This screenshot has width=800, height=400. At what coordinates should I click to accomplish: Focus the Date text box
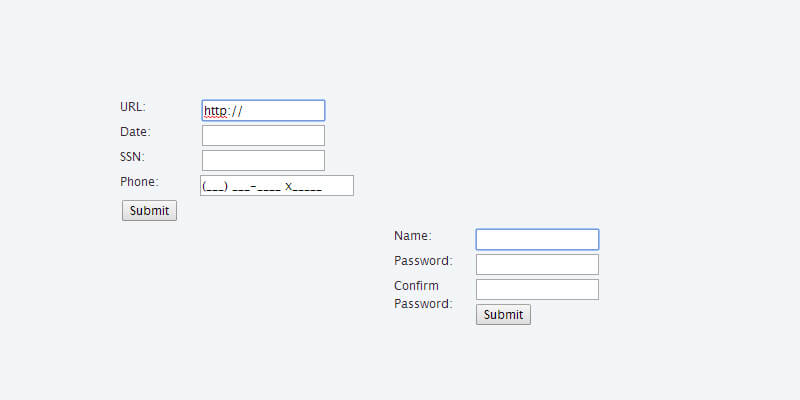tap(263, 135)
